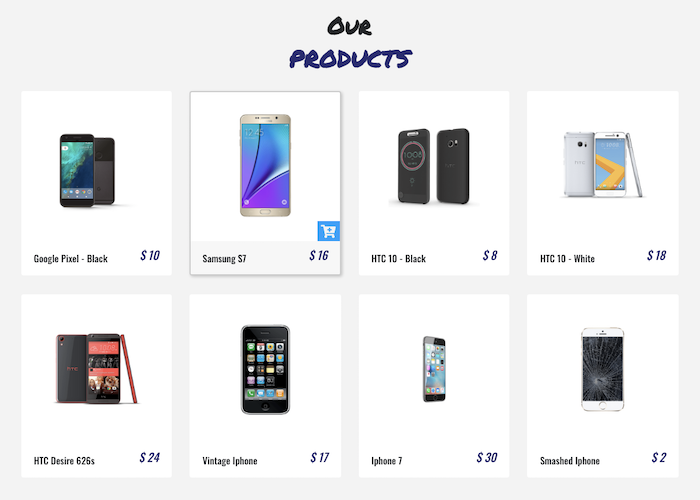Select the "HTC 10 - White" title
Image resolution: width=700 pixels, height=500 pixels.
click(x=567, y=258)
